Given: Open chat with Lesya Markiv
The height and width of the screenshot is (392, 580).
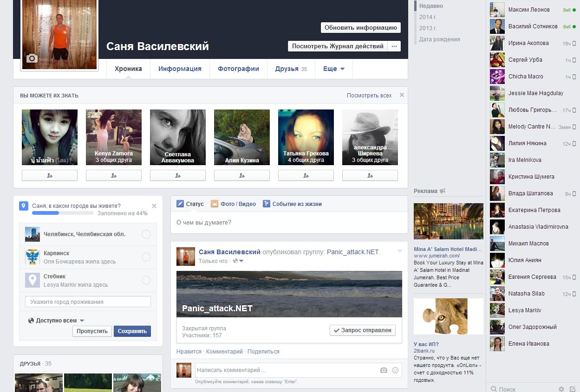Looking at the screenshot, I should [x=533, y=310].
